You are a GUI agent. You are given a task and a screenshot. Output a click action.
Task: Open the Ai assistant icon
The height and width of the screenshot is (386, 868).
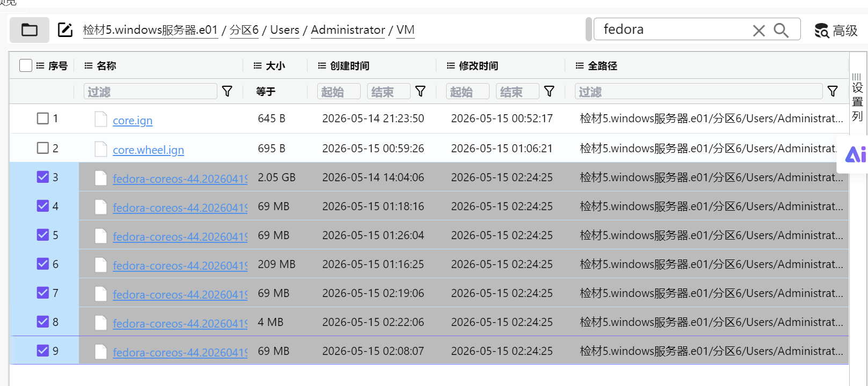pos(856,154)
